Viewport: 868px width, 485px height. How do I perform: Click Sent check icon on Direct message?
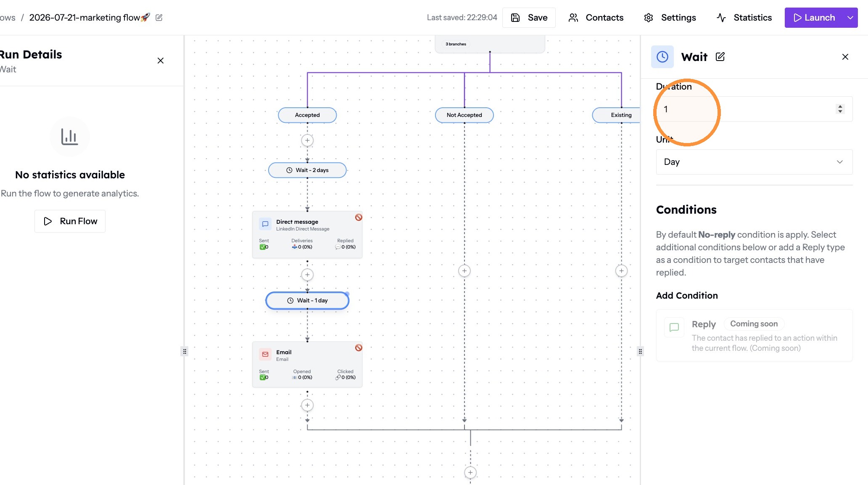[263, 247]
